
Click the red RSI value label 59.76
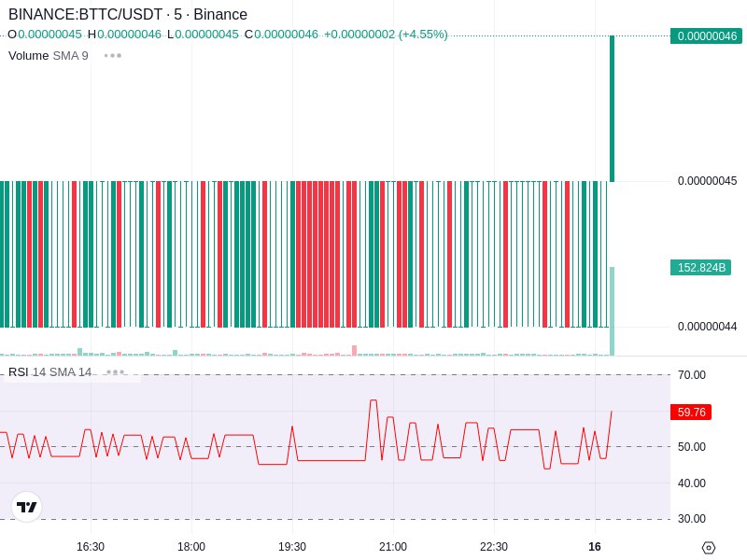point(691,412)
